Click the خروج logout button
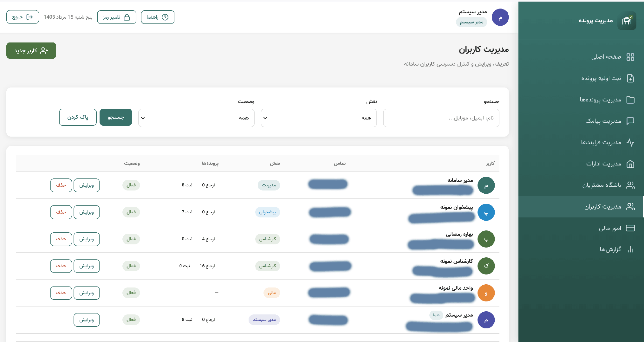 tap(23, 17)
